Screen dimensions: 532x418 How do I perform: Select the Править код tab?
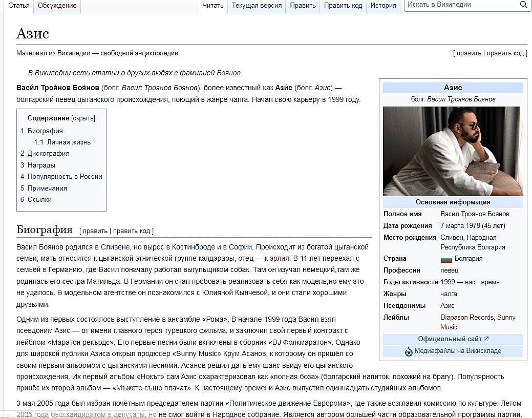point(343,6)
